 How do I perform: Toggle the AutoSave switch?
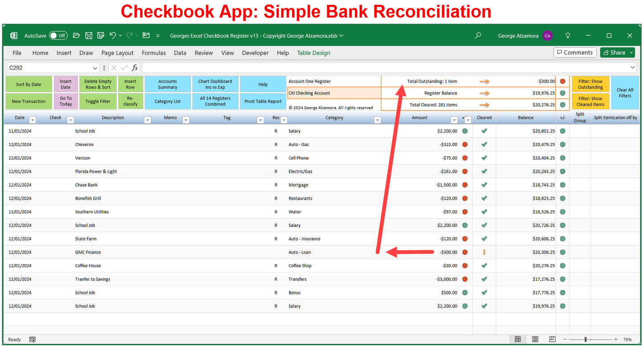pyautogui.click(x=58, y=36)
